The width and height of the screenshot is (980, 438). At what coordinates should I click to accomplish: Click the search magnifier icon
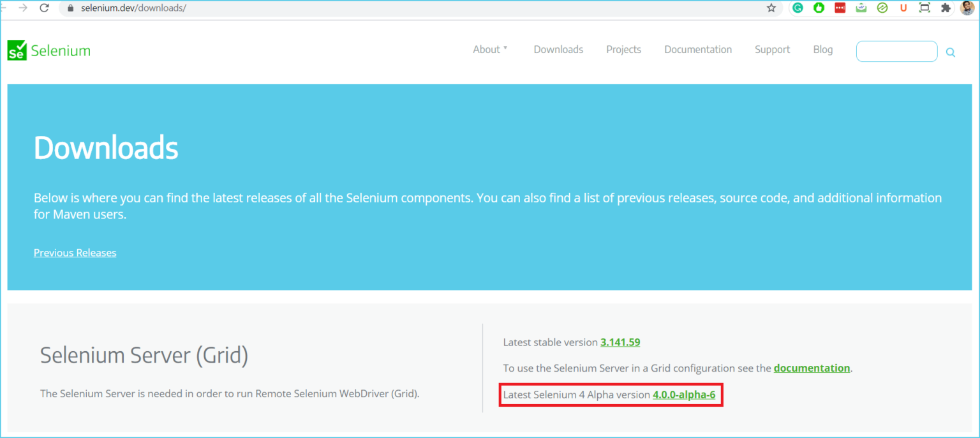point(950,52)
